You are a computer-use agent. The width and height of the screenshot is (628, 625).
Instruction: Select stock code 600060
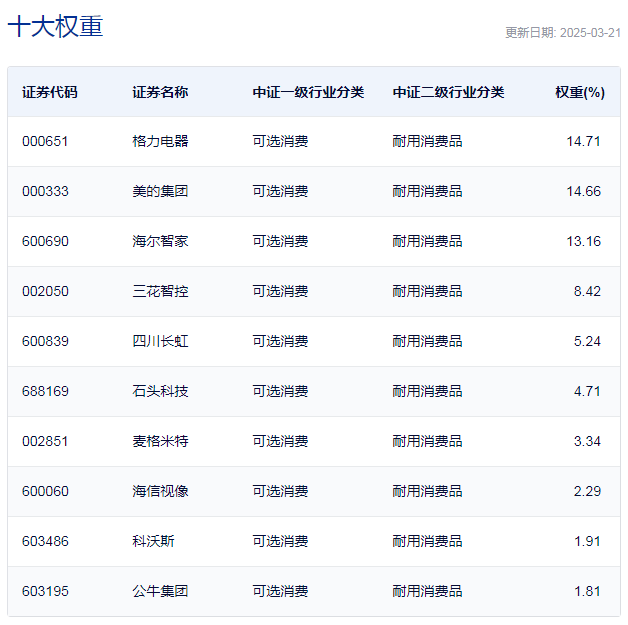[x=45, y=491]
